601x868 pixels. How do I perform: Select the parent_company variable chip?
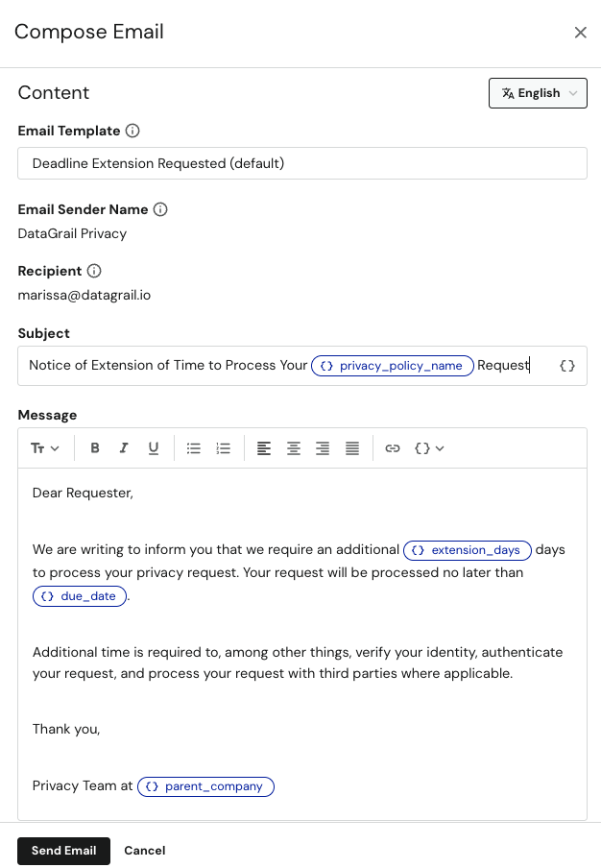click(205, 786)
